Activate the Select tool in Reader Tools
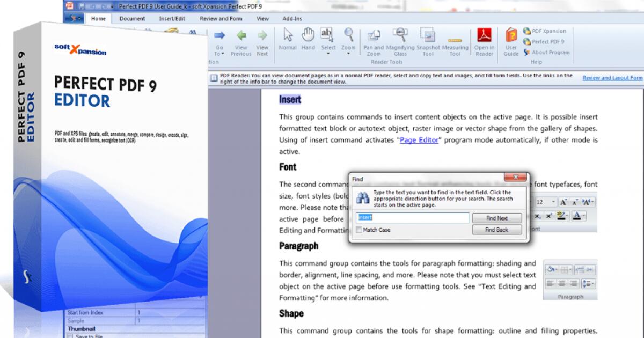 327,38
